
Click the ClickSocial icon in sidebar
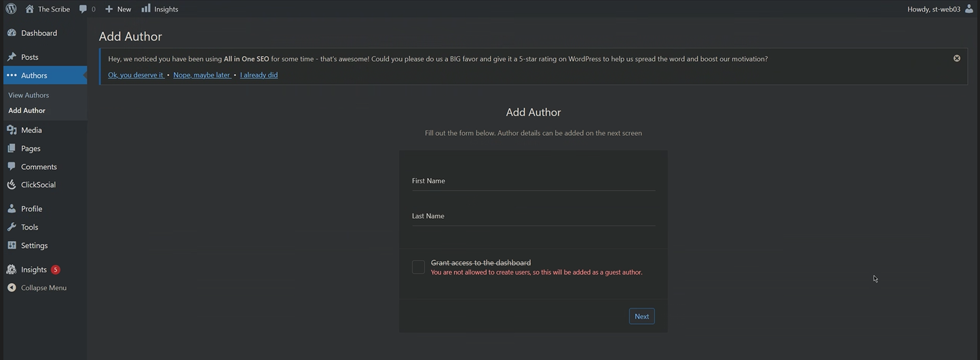pyautogui.click(x=12, y=185)
